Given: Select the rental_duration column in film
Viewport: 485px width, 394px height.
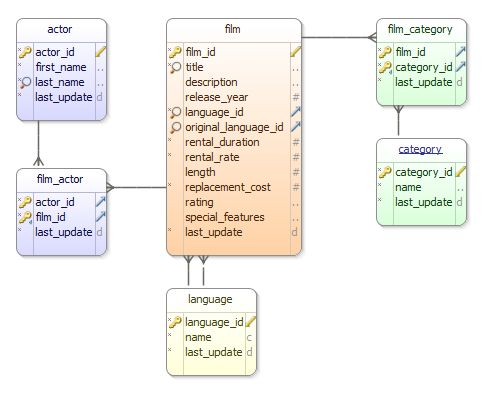Looking at the screenshot, I should 222,142.
